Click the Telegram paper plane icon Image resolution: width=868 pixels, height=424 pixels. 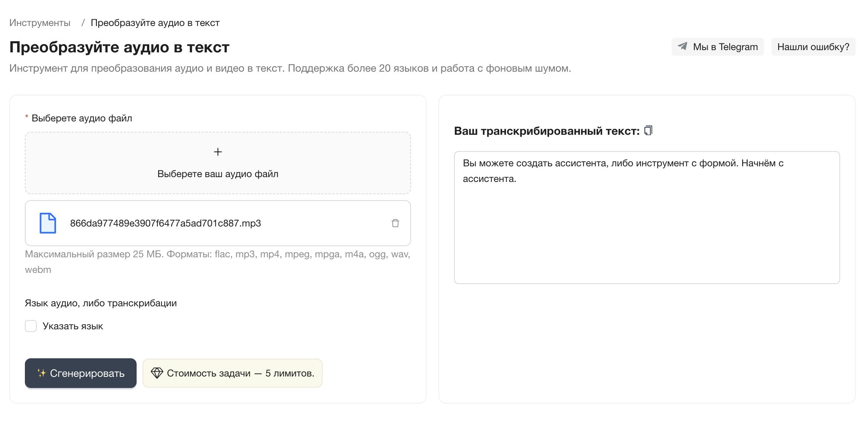point(682,46)
